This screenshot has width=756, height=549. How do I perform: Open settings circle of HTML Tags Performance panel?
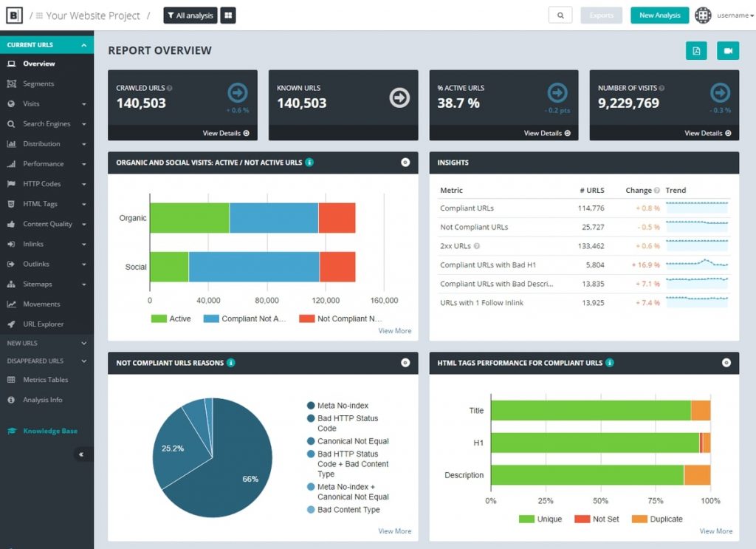[726, 363]
